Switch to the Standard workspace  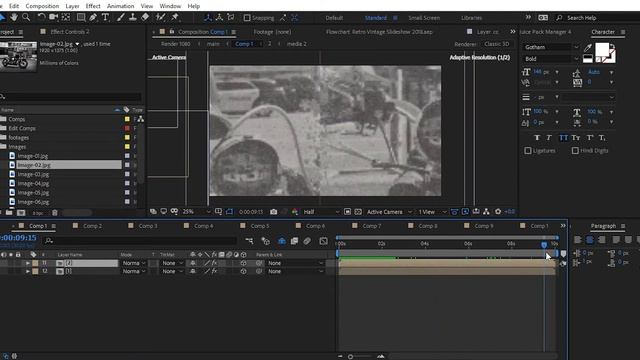click(x=376, y=18)
